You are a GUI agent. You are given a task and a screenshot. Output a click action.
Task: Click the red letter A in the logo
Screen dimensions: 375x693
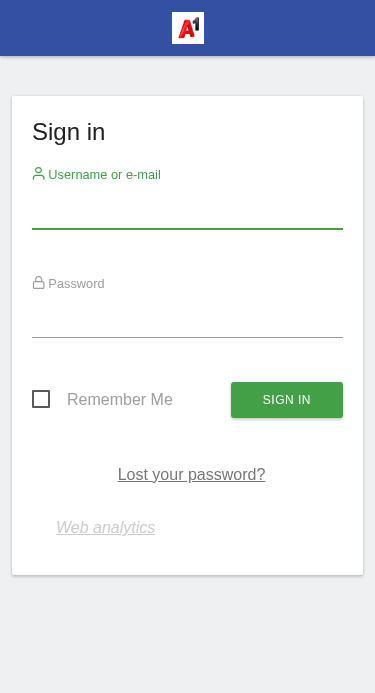click(185, 30)
